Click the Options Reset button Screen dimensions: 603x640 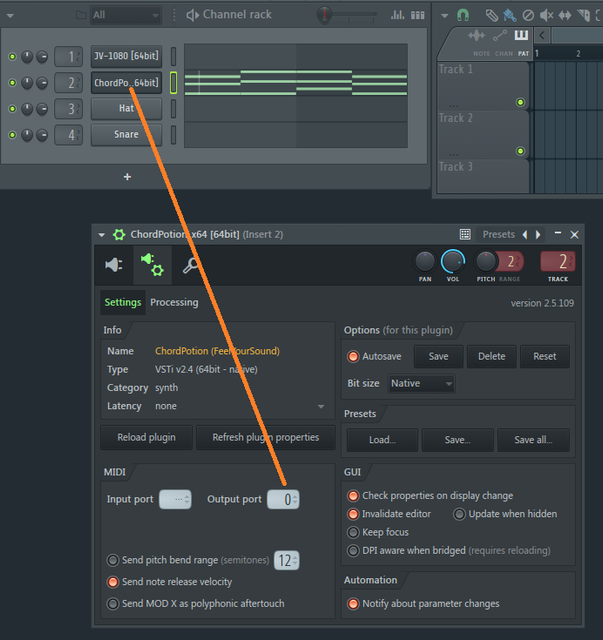click(x=545, y=356)
